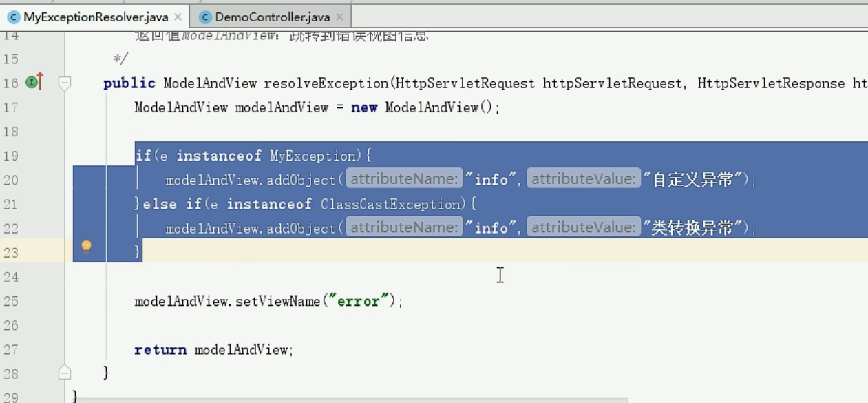Switch to MyExceptionResolver.java tab
The width and height of the screenshot is (868, 403).
(95, 17)
